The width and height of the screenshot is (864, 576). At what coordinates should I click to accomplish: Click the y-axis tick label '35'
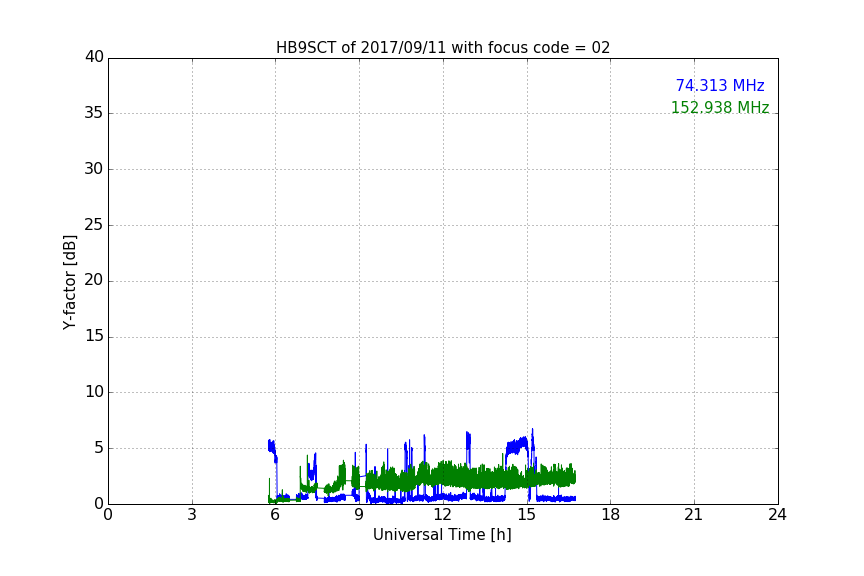point(94,113)
